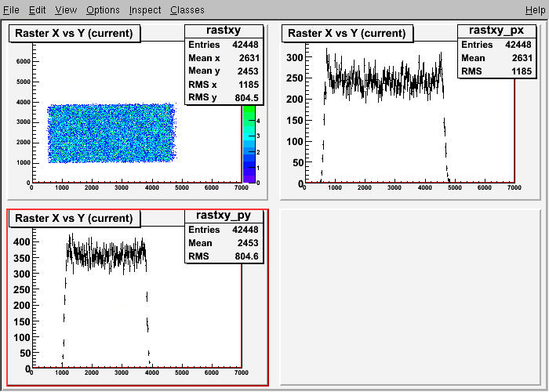549x392 pixels.
Task: Click 'Mean y 2453' in rastxy stats
Action: [x=224, y=71]
